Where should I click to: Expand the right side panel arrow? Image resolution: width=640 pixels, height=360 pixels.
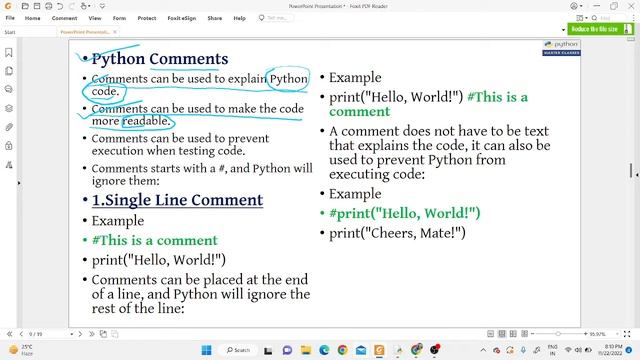[x=636, y=175]
